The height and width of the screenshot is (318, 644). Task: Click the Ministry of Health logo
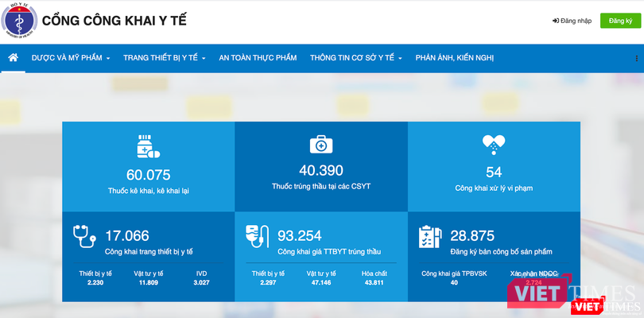click(x=19, y=21)
